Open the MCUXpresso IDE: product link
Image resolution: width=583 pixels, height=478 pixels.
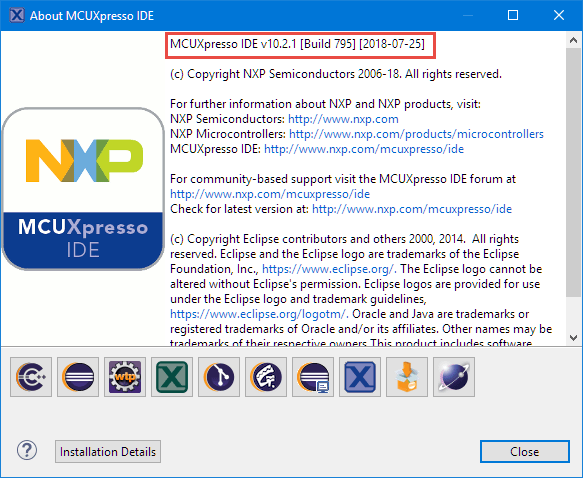point(364,149)
